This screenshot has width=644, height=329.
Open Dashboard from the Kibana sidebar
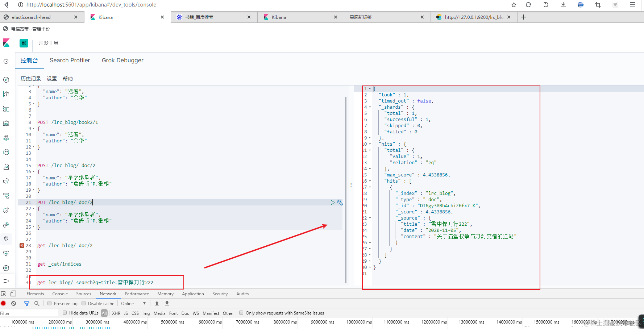pos(6,109)
